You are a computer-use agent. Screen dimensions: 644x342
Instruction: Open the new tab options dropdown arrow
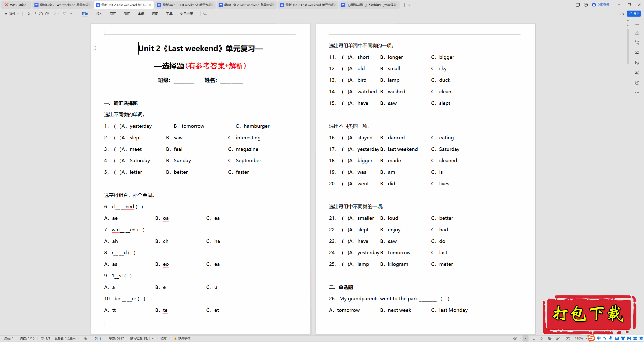pos(409,5)
